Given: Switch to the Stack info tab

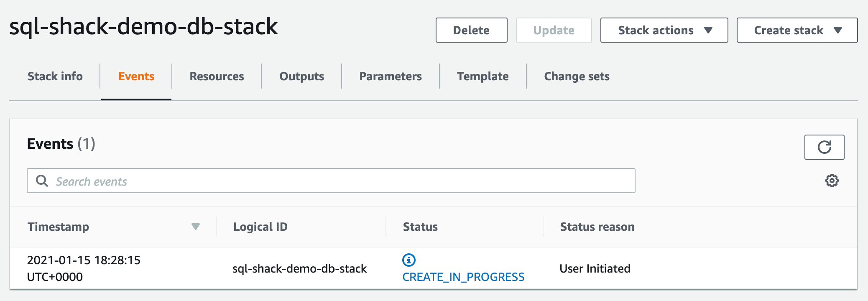Looking at the screenshot, I should (55, 77).
